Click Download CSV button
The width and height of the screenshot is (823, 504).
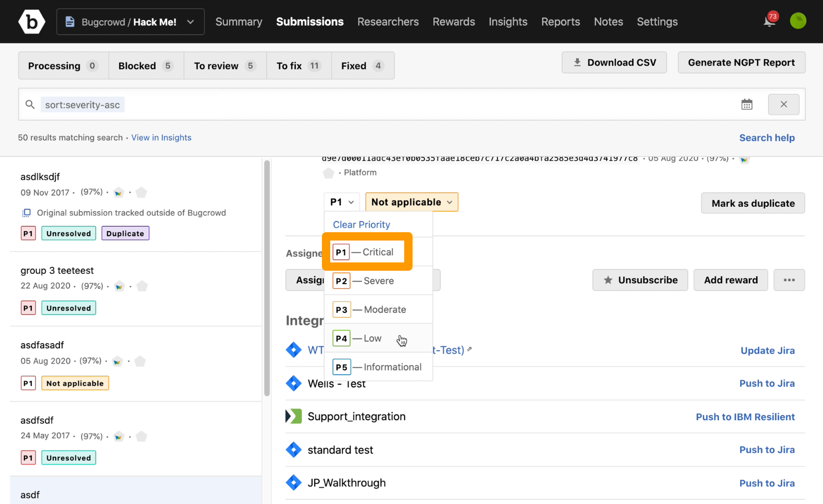tap(614, 62)
